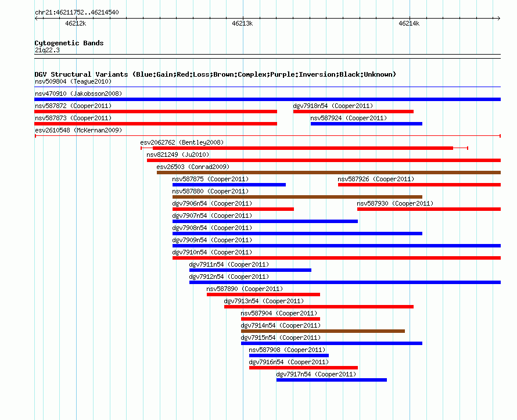Screen dimensions: 517x420
Task: Select dgv7906n54 (Cooper2011) label
Action: [212, 203]
